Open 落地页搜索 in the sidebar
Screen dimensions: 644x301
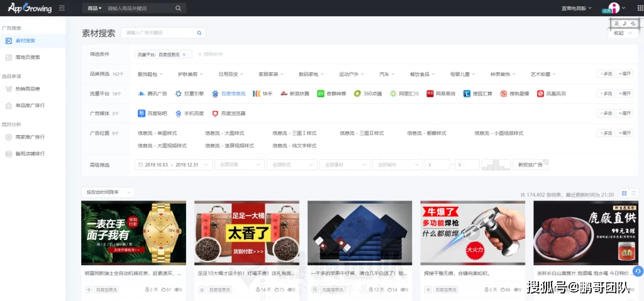pyautogui.click(x=27, y=57)
